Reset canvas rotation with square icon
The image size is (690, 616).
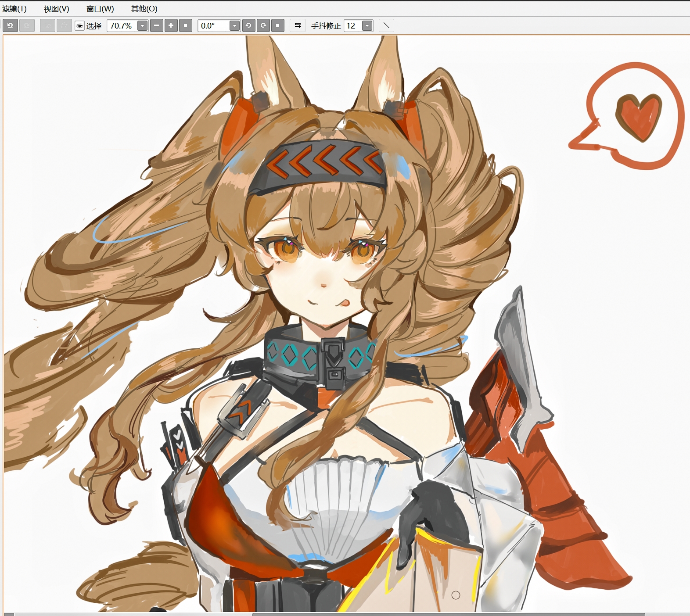click(278, 25)
